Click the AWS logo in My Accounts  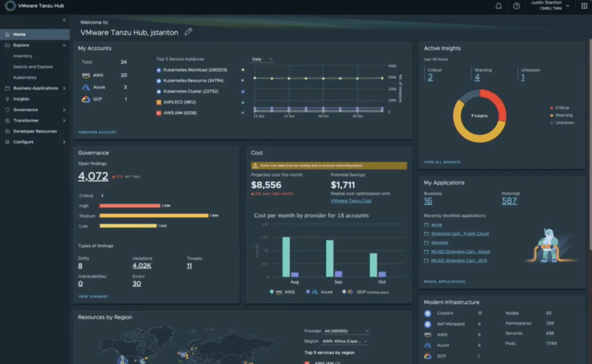click(x=86, y=75)
